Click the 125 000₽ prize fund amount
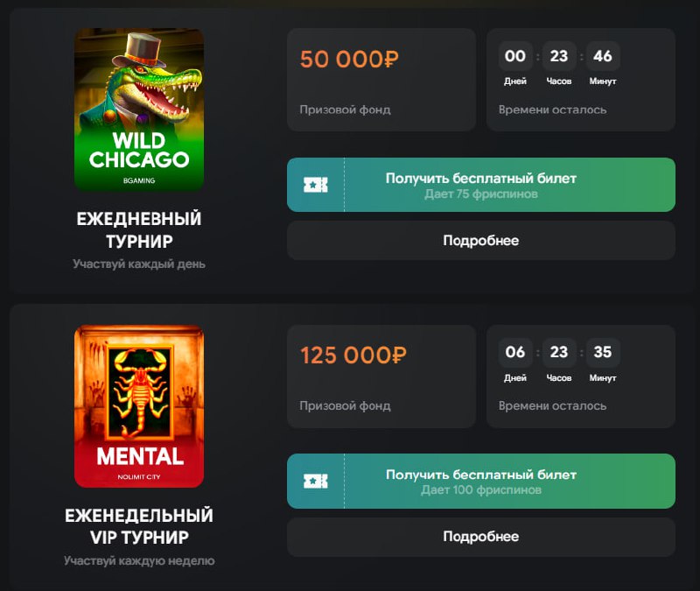Image resolution: width=700 pixels, height=591 pixels. coord(353,355)
